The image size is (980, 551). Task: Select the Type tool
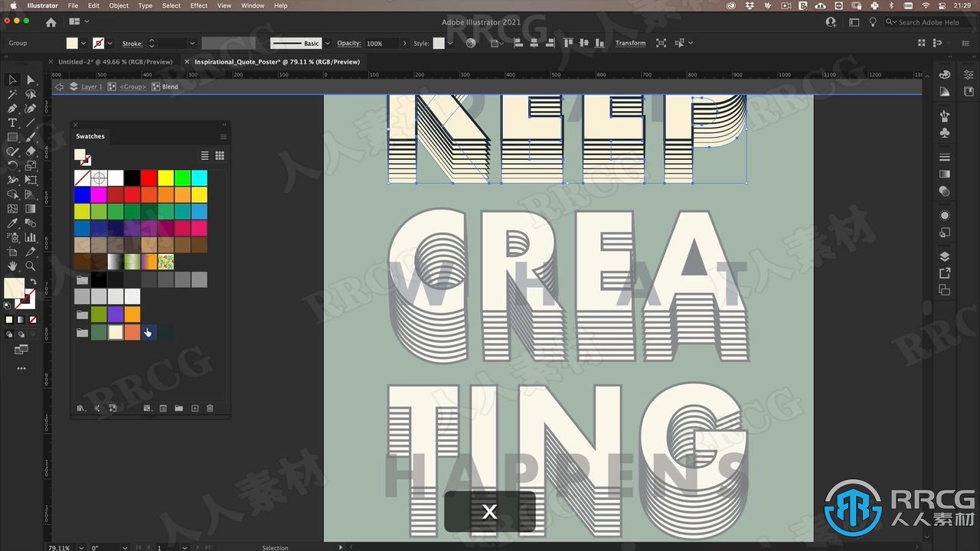point(12,122)
